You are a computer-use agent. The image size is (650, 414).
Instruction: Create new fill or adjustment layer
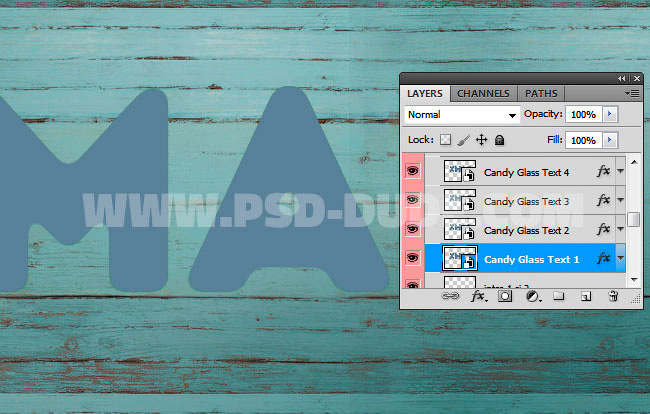click(x=532, y=297)
